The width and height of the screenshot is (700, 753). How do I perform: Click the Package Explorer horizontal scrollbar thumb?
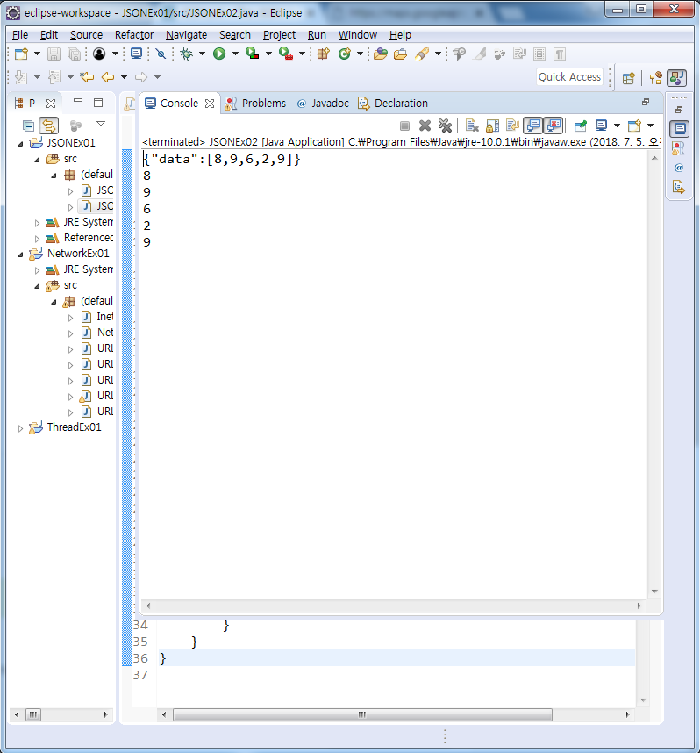[x=33, y=714]
